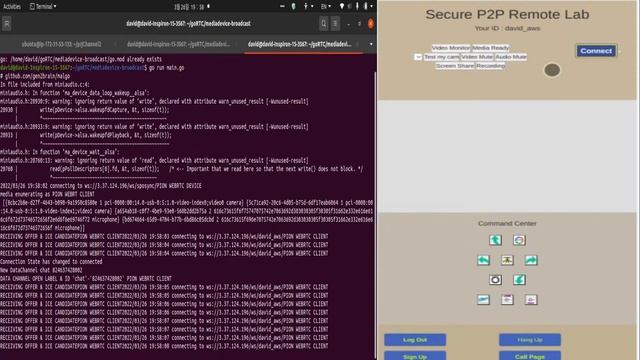Viewport: 640px width, 360px height.
Task: Click the Sign Up button
Action: point(415,356)
